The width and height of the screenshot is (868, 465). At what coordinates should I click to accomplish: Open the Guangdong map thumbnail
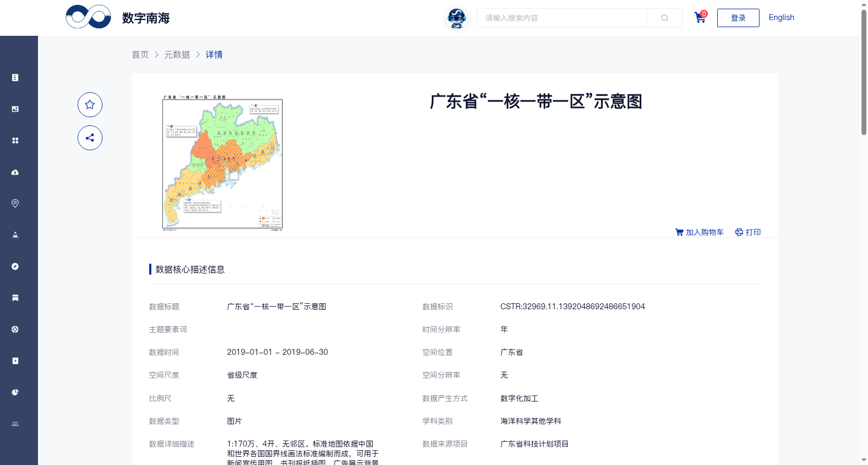coord(222,163)
